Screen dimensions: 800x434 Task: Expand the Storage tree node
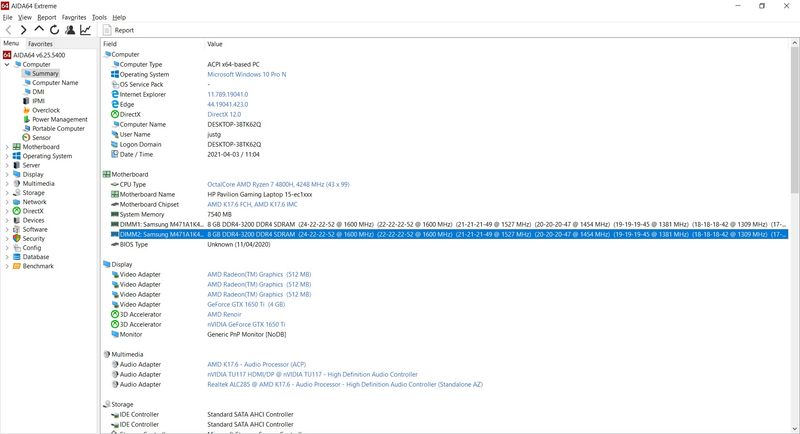point(7,193)
